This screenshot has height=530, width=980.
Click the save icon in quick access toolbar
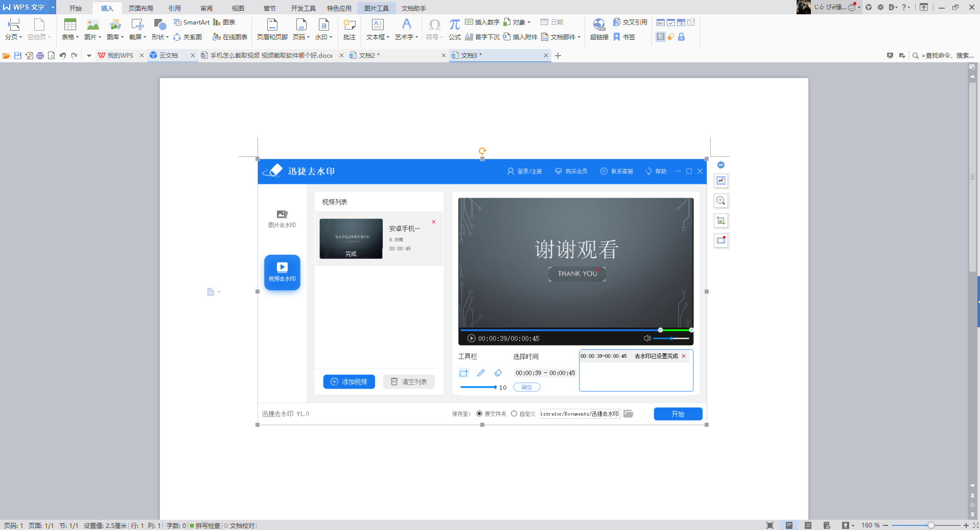18,56
